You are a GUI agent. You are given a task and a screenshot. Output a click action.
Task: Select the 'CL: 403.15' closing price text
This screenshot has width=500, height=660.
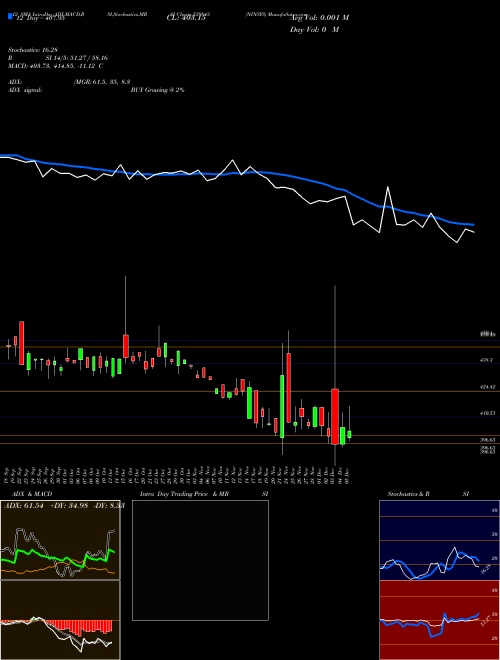pos(188,18)
